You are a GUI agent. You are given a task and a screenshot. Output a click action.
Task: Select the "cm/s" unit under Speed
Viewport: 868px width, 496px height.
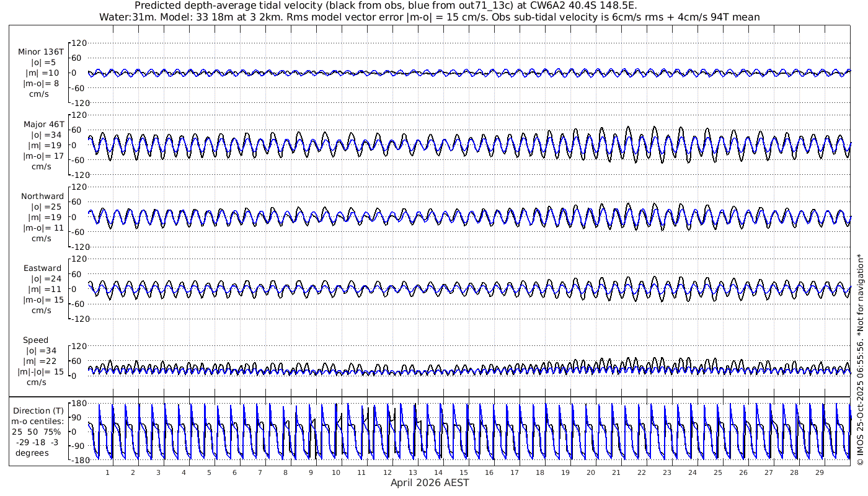coord(35,383)
